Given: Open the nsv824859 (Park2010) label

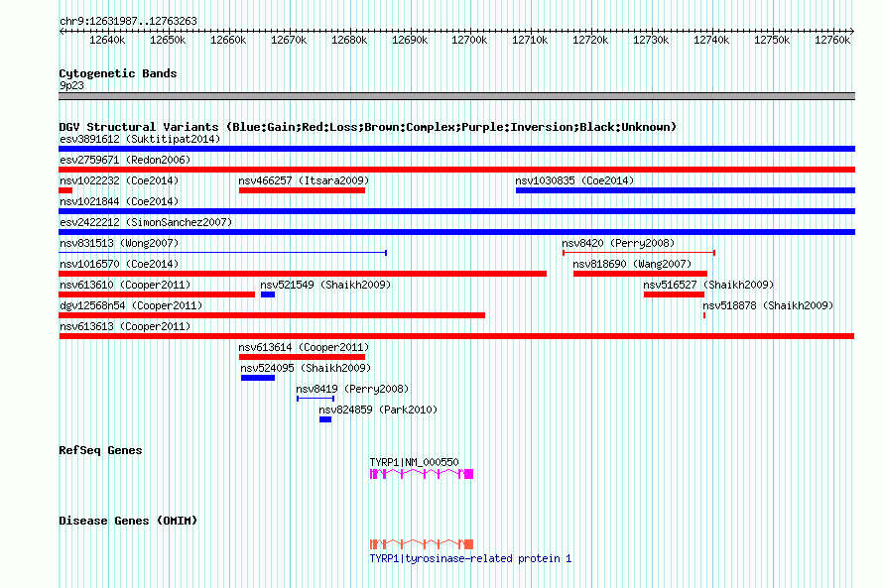Looking at the screenshot, I should (x=378, y=410).
